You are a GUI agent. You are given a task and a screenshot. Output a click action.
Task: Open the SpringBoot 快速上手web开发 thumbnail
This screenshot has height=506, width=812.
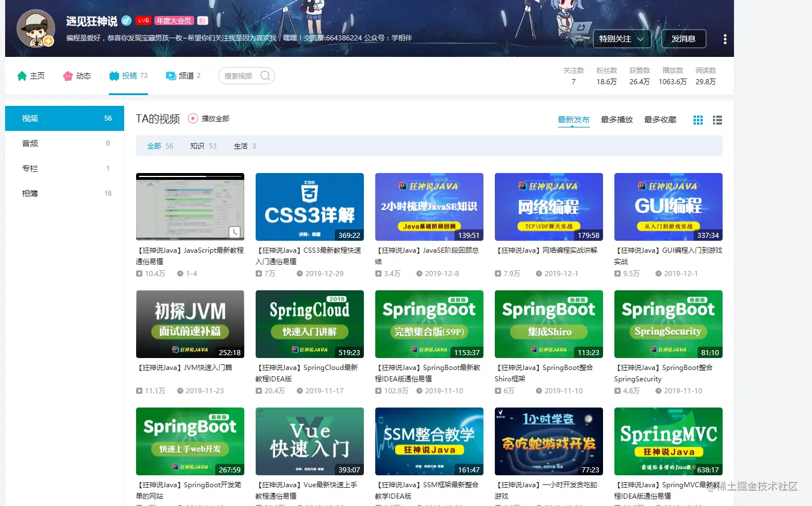tap(190, 441)
